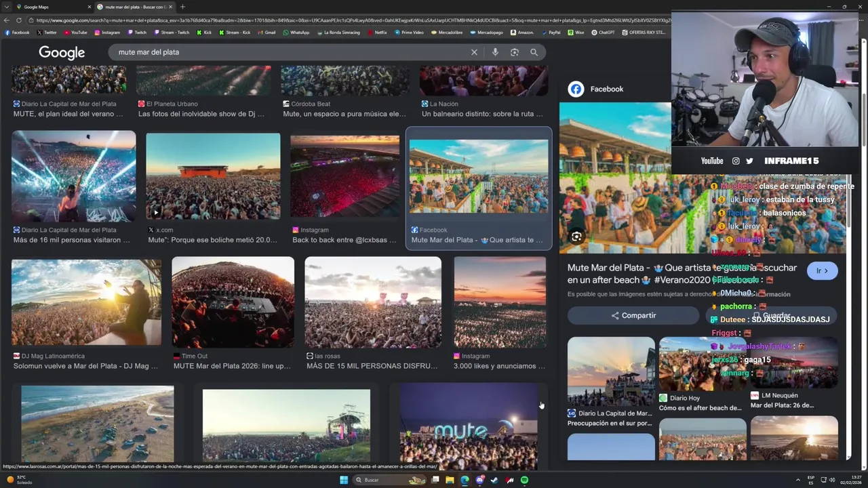Open the OFERTAS RIKY bookmark
The width and height of the screenshot is (868, 488).
pos(644,32)
